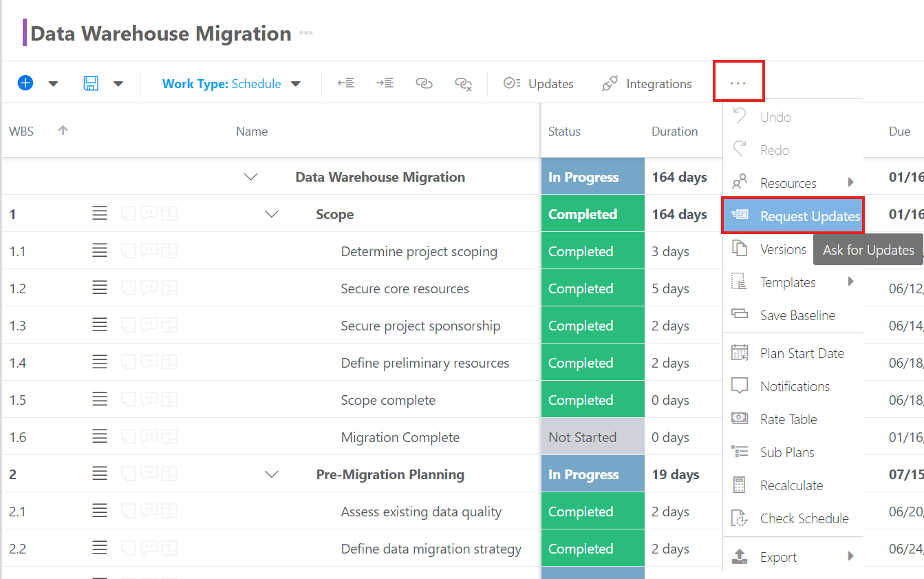Open the Work Type Schedule dropdown

click(x=231, y=84)
